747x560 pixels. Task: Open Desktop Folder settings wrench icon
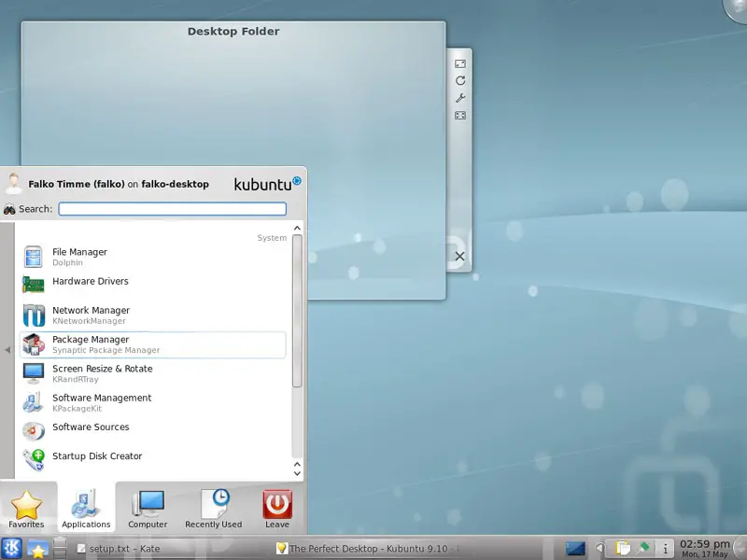[x=460, y=98]
